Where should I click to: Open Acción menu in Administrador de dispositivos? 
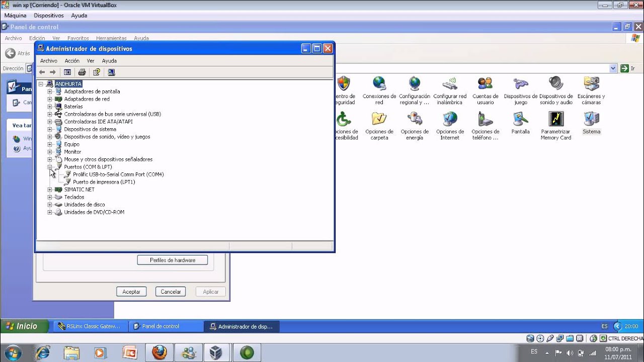pos(72,61)
